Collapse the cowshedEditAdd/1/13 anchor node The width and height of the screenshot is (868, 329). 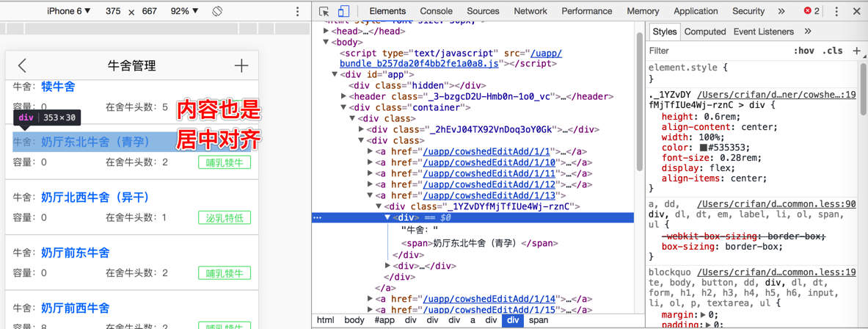click(x=371, y=195)
